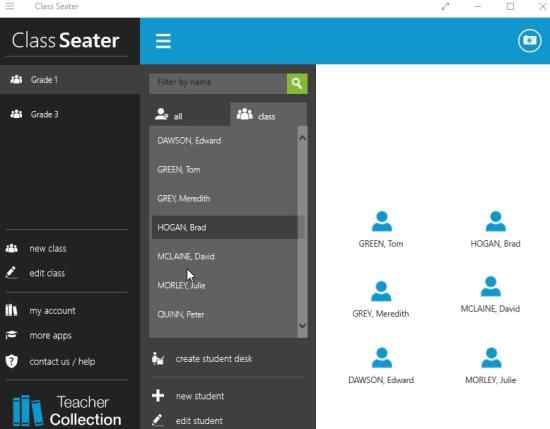
Task: Click the Teacher Collection books logo
Action: point(27,411)
